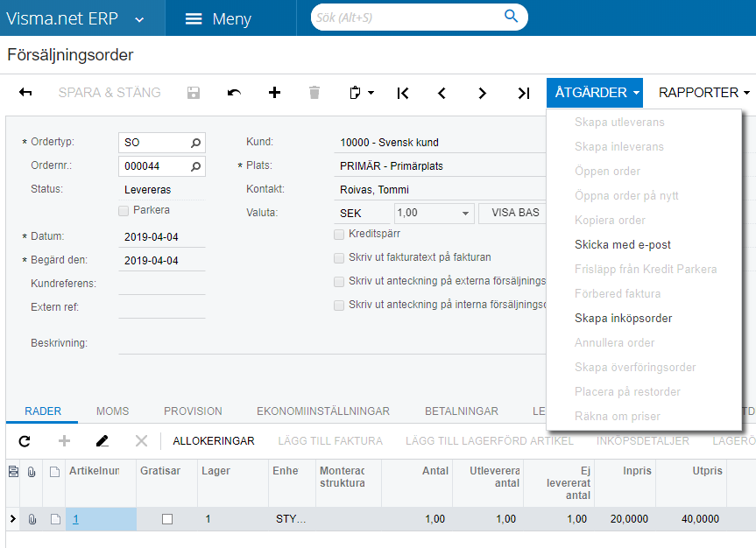This screenshot has height=548, width=756.
Task: Click the undo arrow icon
Action: [234, 93]
